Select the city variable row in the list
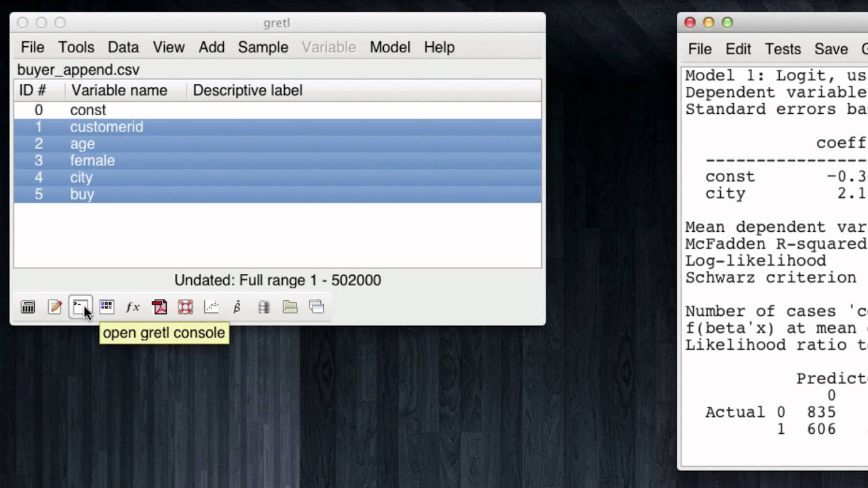This screenshot has height=488, width=868. [x=277, y=178]
